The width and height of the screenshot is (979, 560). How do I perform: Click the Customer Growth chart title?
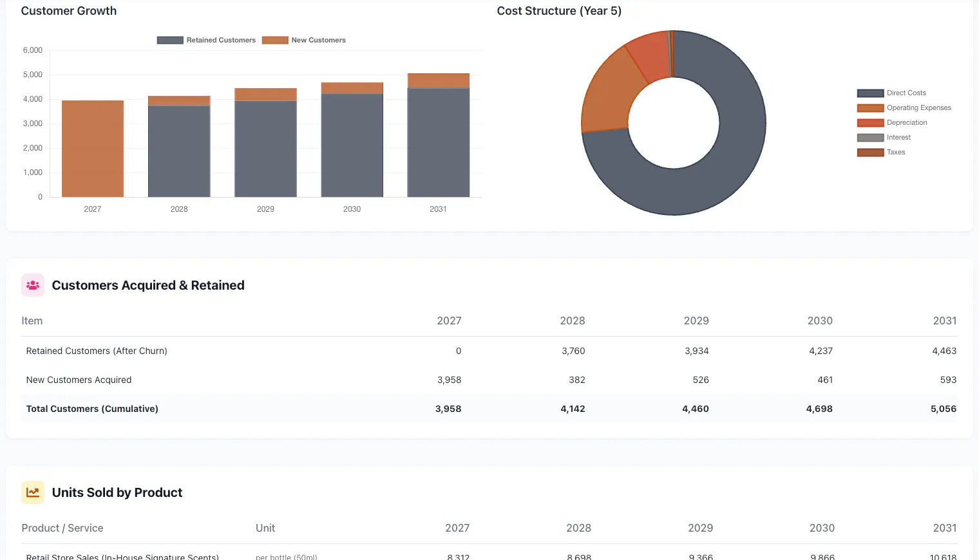69,11
